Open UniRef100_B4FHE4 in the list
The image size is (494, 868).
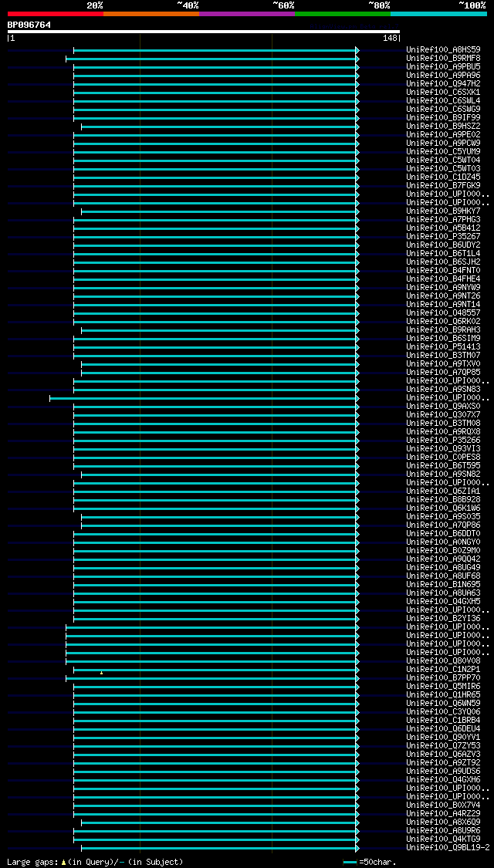443,279
